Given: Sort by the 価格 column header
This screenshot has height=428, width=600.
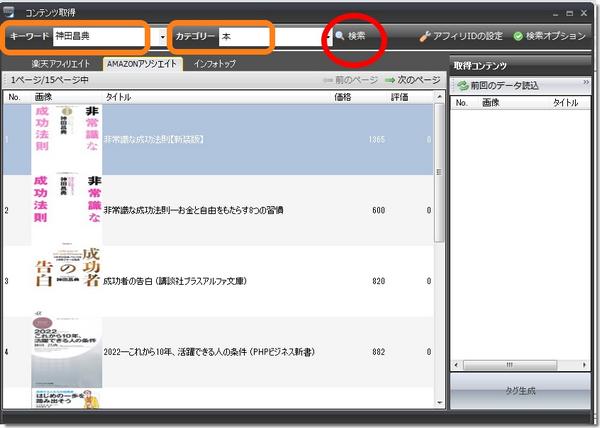Looking at the screenshot, I should (x=343, y=97).
